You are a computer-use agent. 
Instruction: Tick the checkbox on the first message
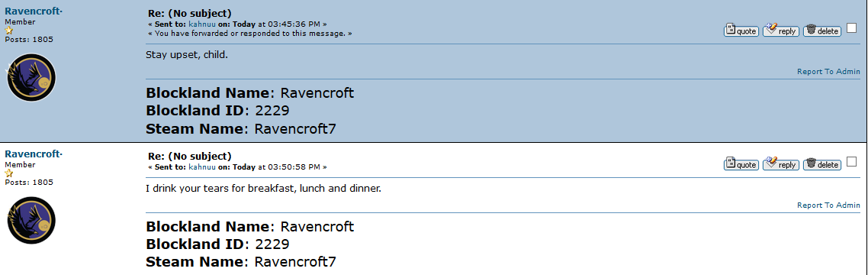pos(851,27)
